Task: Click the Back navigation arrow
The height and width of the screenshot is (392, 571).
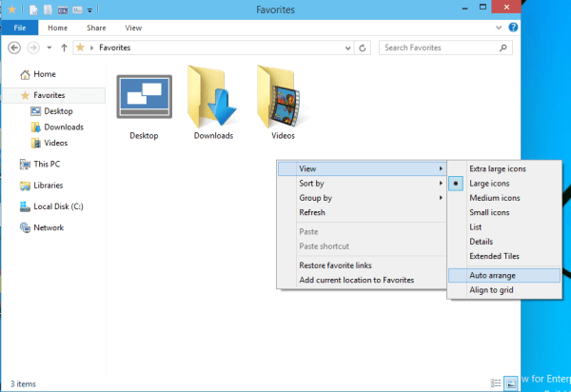Action: 12,47
